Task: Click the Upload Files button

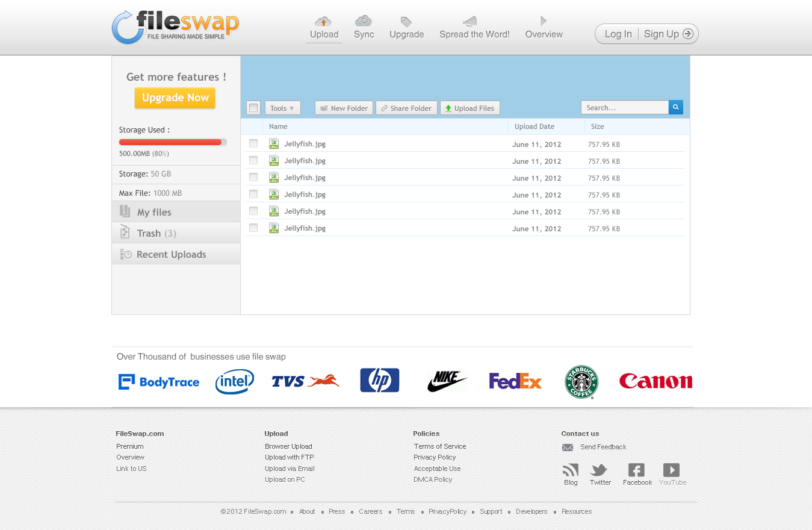Action: tap(470, 108)
